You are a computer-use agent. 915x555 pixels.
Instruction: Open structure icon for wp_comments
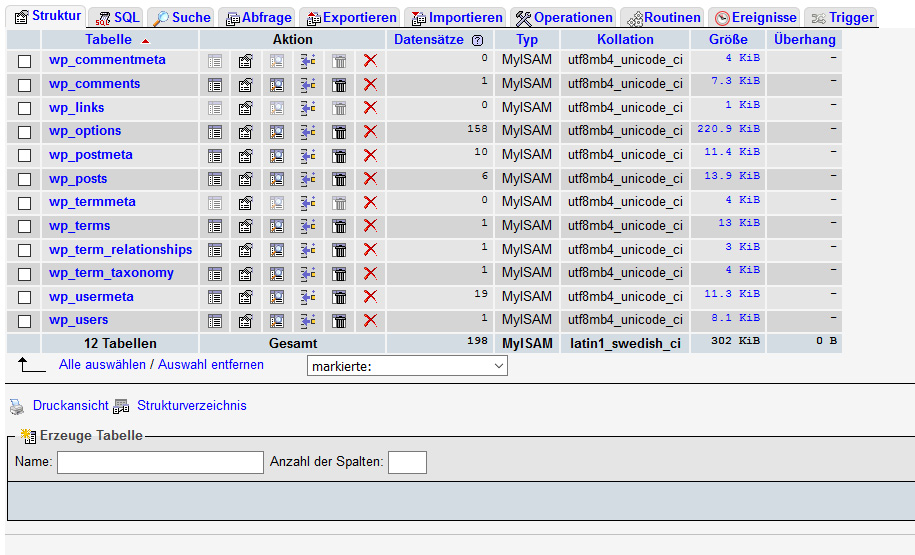click(x=246, y=85)
